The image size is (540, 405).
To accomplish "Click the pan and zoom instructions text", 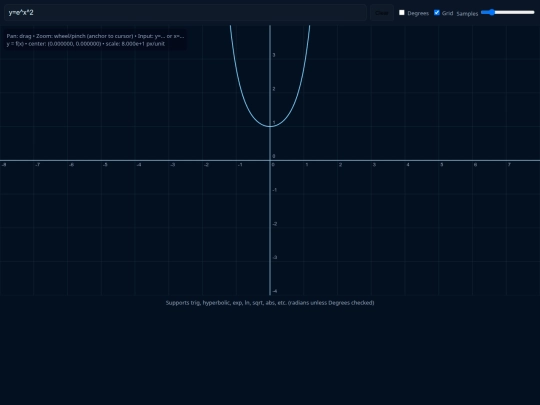I will (x=95, y=36).
